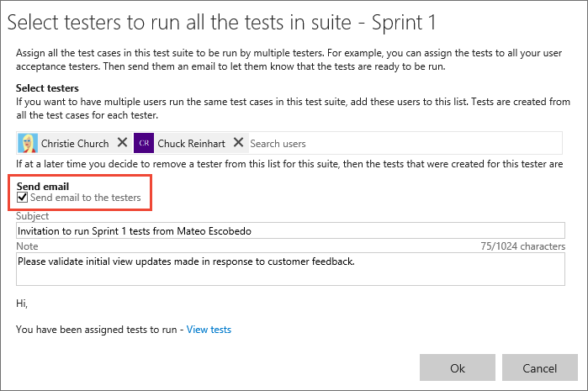Click inside the Subject text box

pos(290,230)
